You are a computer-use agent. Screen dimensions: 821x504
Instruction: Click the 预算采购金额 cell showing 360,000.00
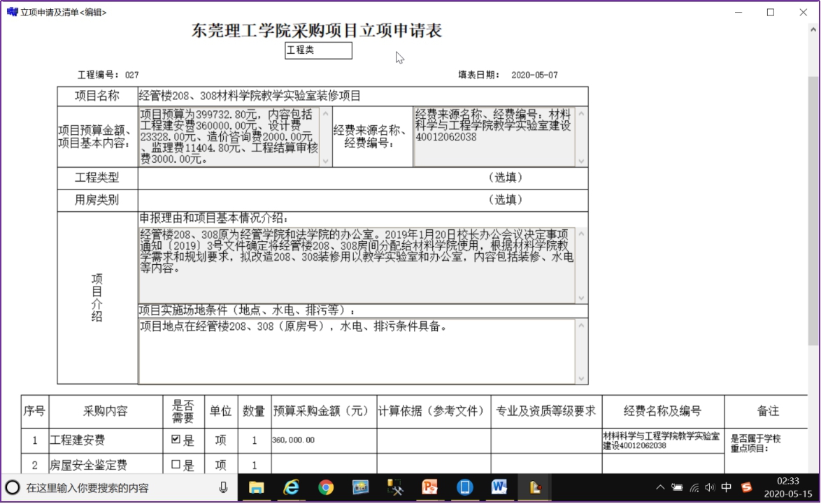coord(324,440)
